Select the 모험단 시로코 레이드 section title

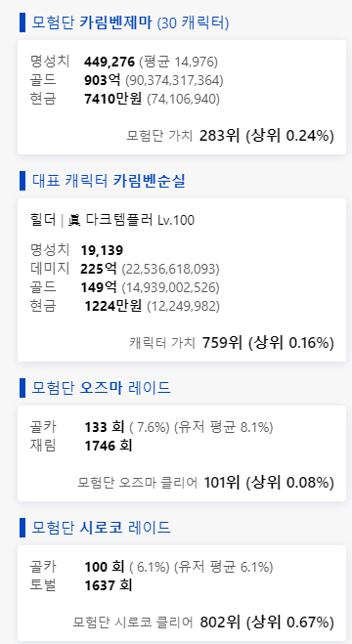[x=101, y=528]
